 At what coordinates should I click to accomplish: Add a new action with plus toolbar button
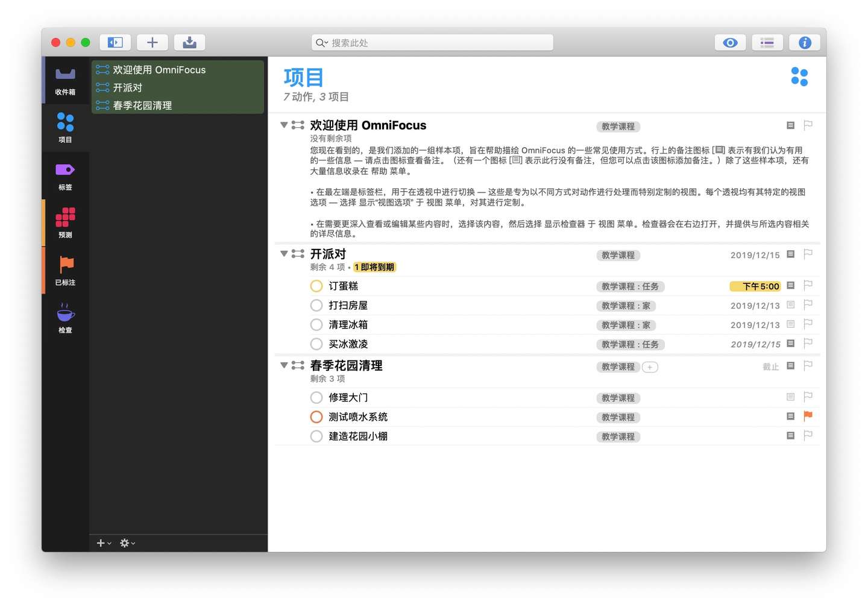(x=153, y=42)
